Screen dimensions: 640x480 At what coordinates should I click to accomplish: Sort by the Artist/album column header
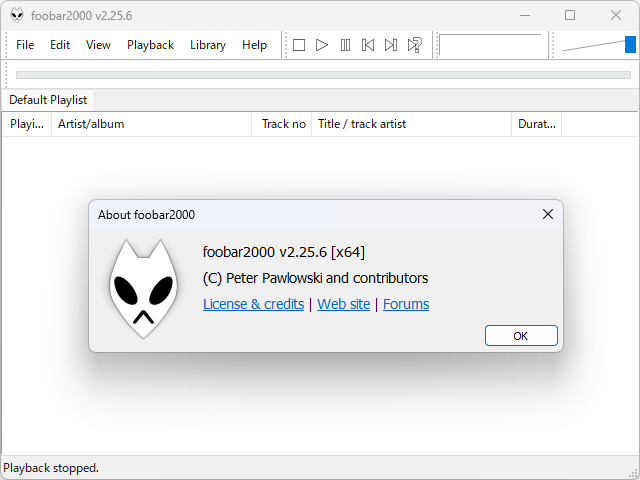(151, 124)
